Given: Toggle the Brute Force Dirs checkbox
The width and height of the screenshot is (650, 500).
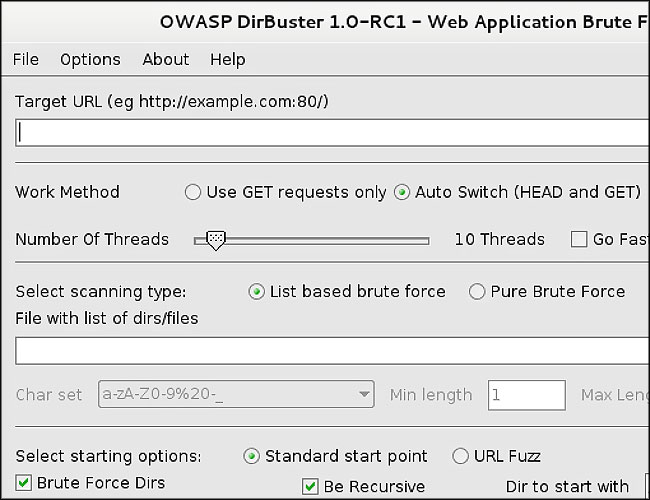Looking at the screenshot, I should [x=24, y=483].
